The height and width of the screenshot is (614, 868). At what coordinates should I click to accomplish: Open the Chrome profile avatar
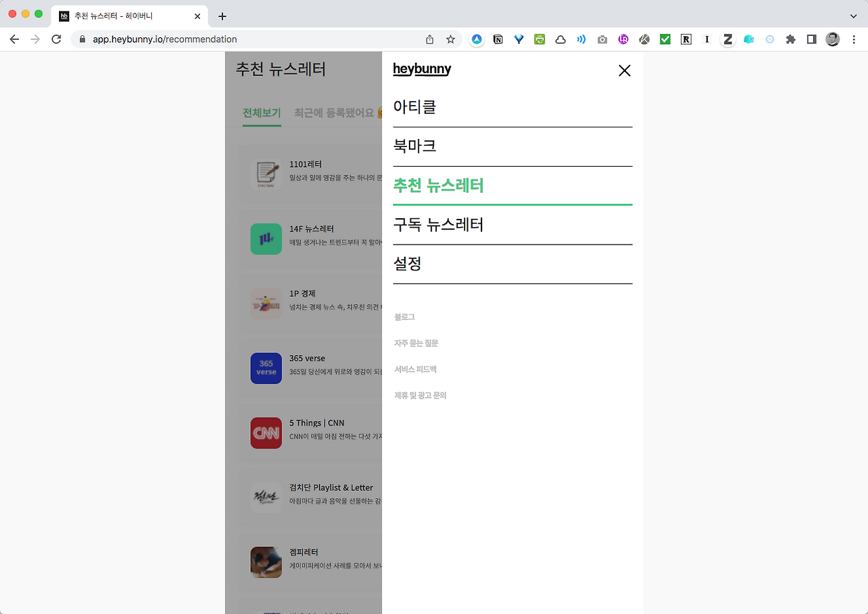click(833, 39)
